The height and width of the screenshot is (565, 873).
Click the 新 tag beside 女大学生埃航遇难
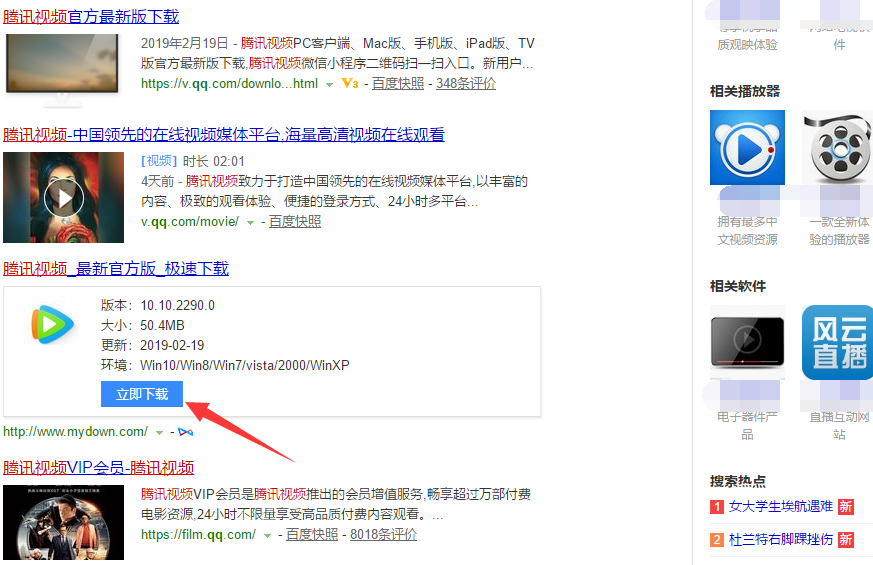tap(846, 507)
